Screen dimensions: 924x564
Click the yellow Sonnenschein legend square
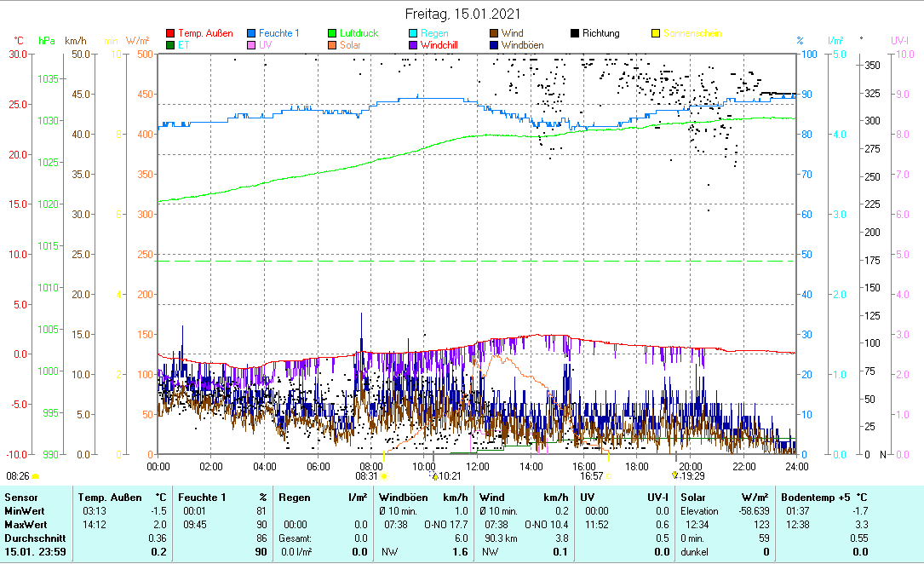pyautogui.click(x=657, y=33)
